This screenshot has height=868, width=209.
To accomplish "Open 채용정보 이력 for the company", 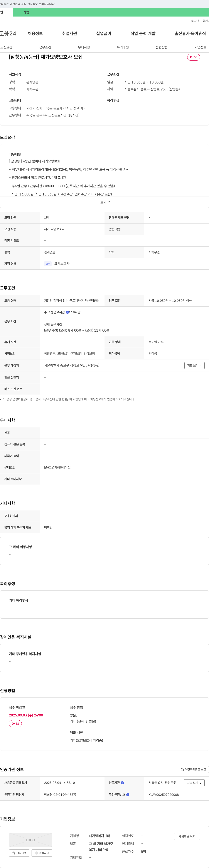I will point(187,836).
